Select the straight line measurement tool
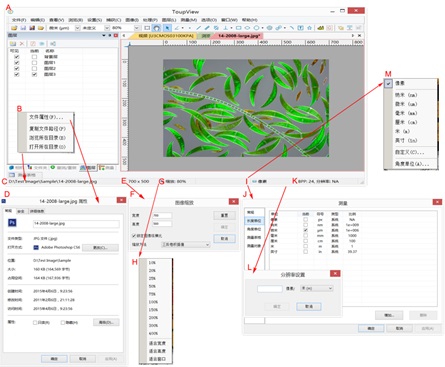 [x=199, y=28]
